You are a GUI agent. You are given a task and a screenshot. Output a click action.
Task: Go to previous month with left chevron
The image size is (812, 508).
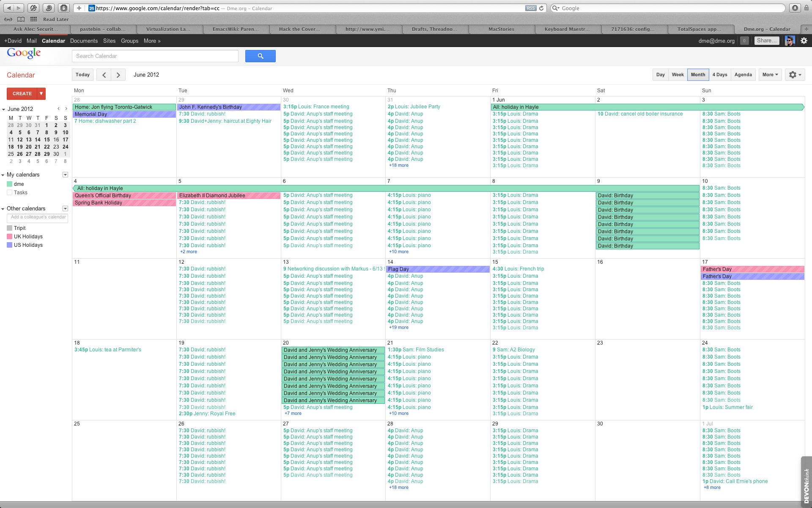click(x=104, y=75)
